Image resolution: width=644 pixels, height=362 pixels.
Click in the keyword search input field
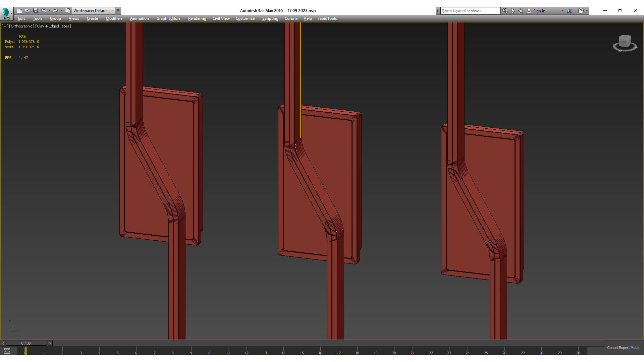tap(470, 11)
